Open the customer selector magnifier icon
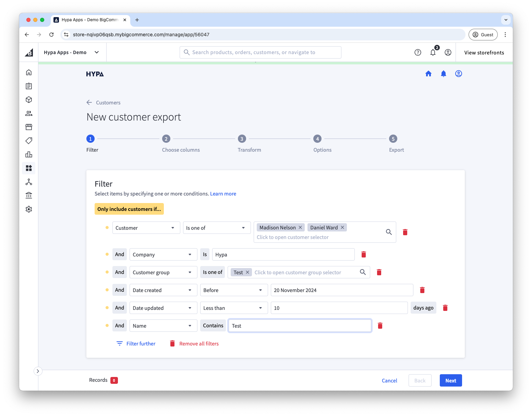 pos(389,232)
